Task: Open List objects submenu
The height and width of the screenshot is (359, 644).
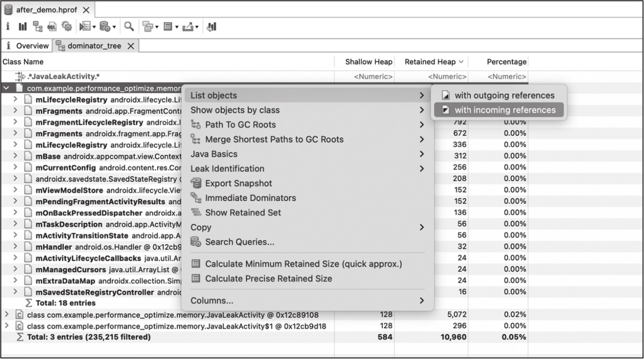Action: point(307,95)
